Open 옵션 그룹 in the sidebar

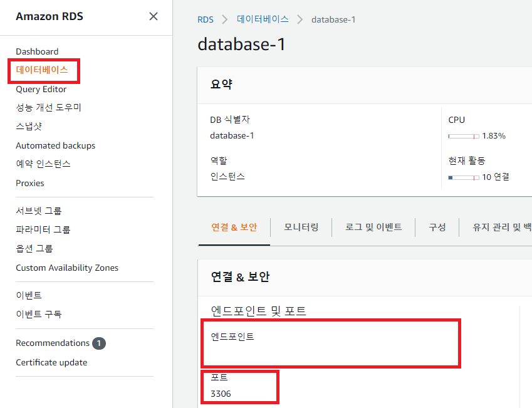(34, 248)
